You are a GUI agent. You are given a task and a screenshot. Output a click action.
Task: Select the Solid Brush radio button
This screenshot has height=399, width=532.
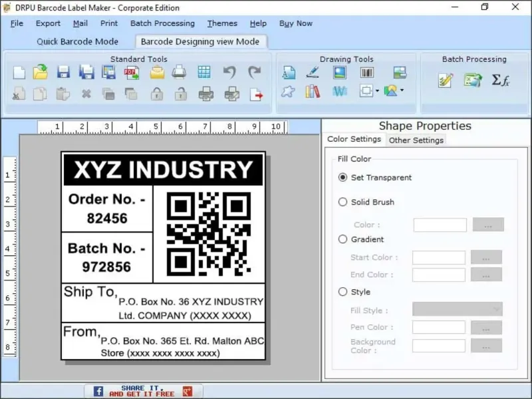point(342,202)
